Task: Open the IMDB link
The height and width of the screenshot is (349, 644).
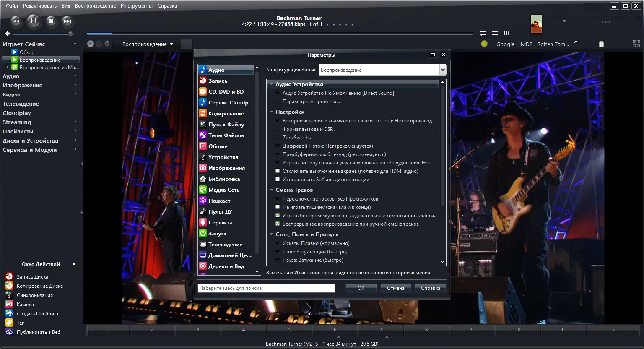Action: tap(526, 44)
